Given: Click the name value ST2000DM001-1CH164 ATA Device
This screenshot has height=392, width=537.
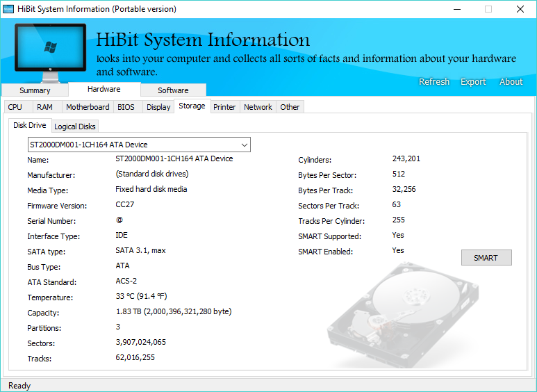Looking at the screenshot, I should [x=174, y=158].
